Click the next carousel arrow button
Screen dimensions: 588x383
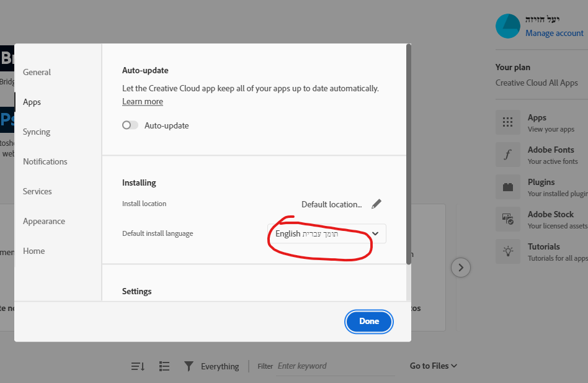(460, 268)
